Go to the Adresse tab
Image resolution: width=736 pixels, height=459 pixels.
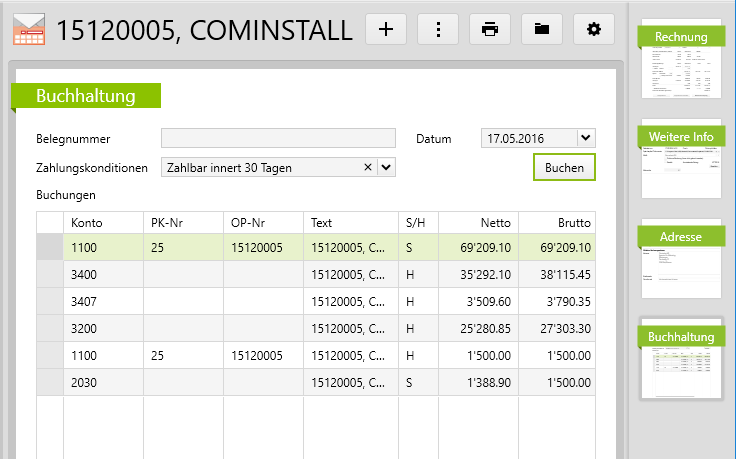click(681, 237)
